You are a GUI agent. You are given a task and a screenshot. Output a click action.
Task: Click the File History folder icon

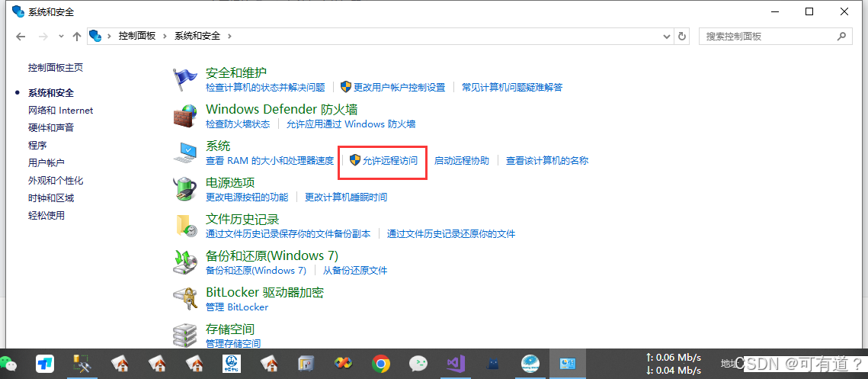[186, 226]
